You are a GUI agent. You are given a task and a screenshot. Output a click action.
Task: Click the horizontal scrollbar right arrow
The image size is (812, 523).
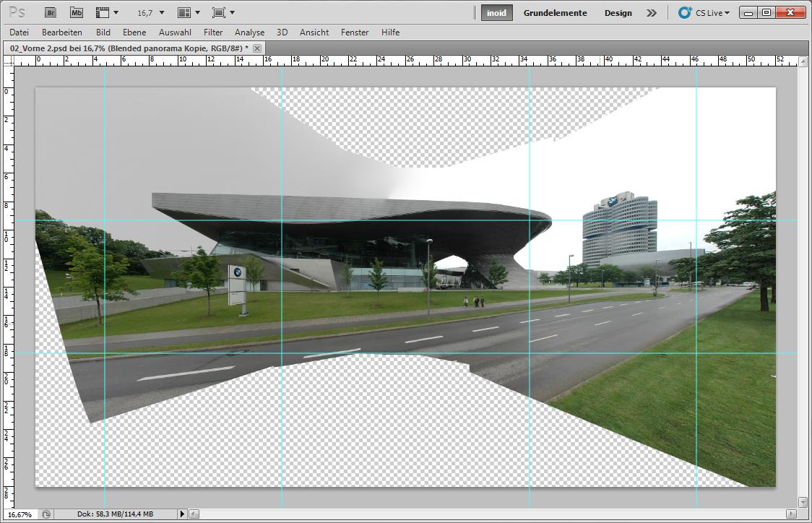(790, 514)
